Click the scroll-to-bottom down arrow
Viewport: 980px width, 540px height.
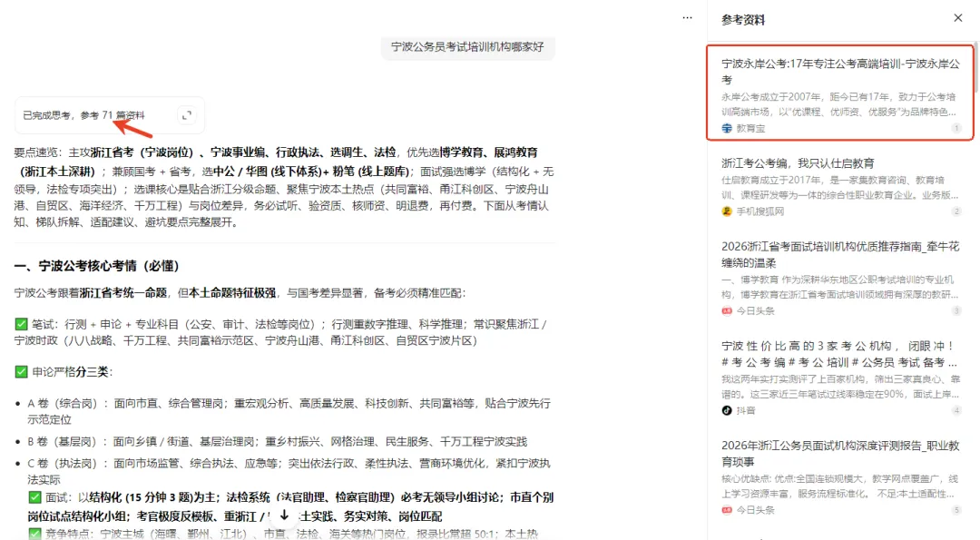point(284,515)
